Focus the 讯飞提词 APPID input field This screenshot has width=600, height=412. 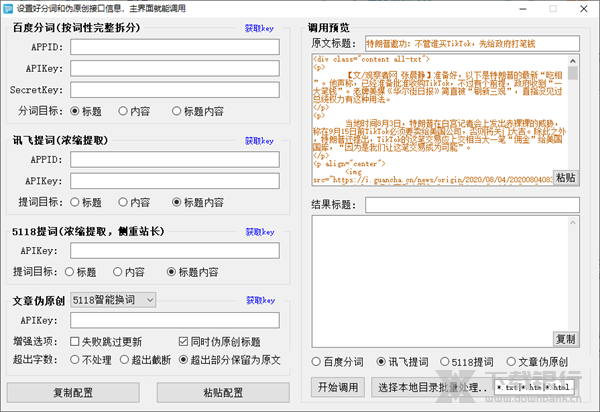[175, 160]
